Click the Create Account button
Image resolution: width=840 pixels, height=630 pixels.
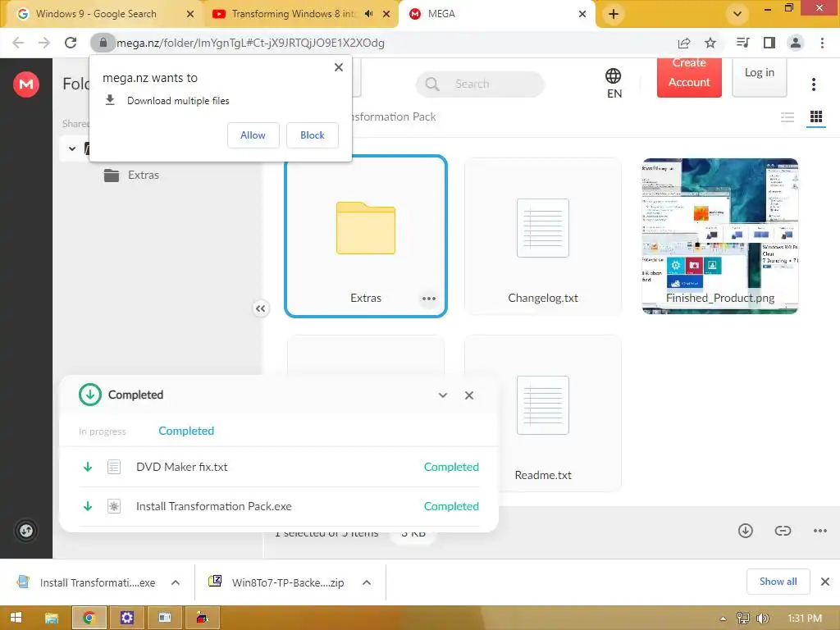click(689, 78)
